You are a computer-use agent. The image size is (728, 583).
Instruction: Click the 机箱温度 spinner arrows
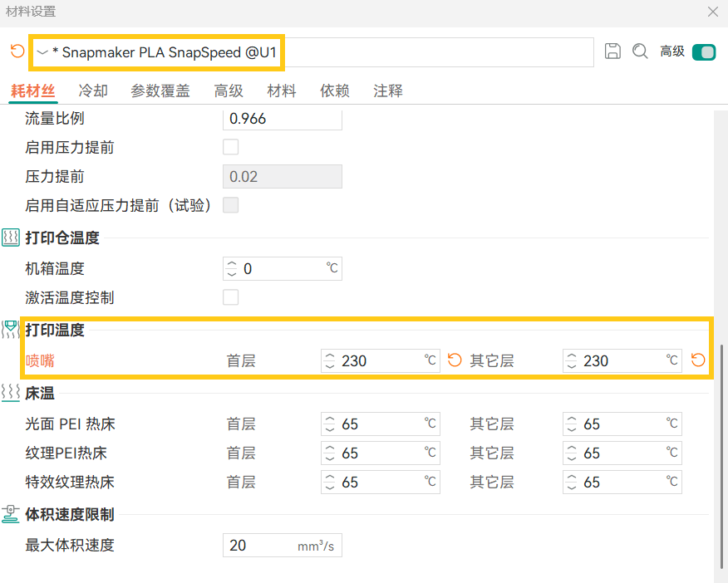tap(232, 268)
